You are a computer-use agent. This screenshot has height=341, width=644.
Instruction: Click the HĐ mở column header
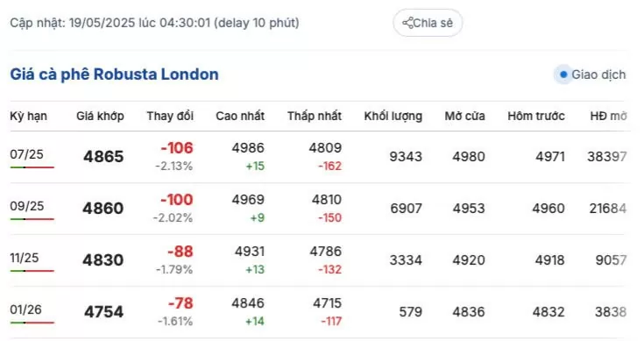pyautogui.click(x=608, y=116)
